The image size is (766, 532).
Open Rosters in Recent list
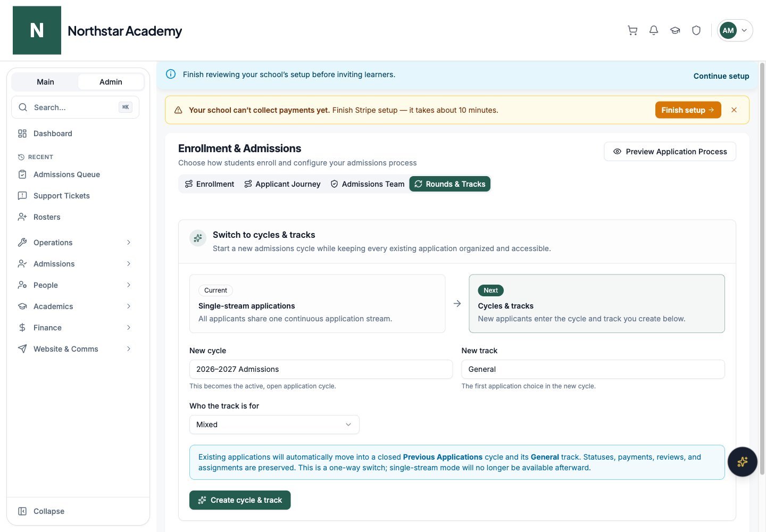(75, 217)
